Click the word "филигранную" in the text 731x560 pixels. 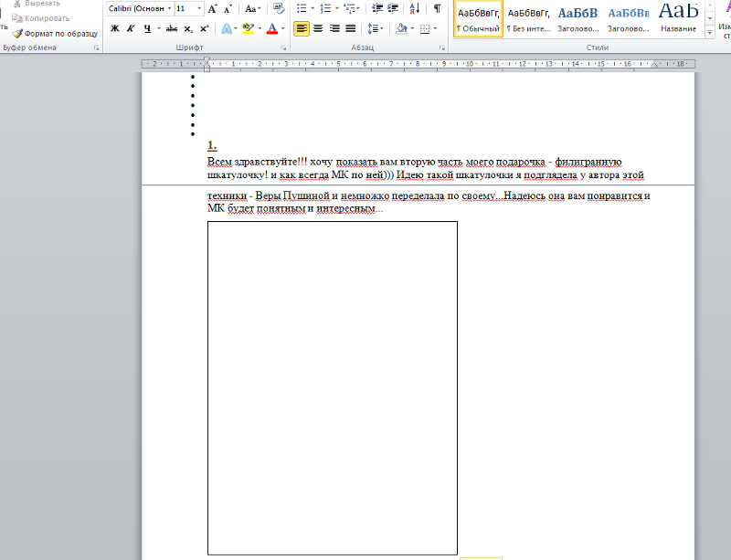(588, 162)
